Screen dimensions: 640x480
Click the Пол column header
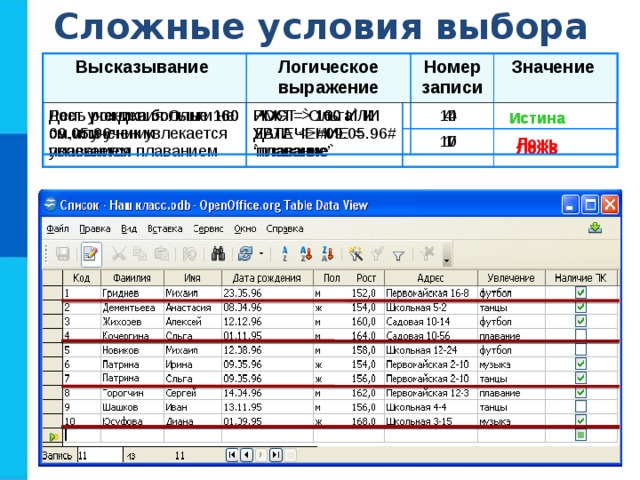pyautogui.click(x=331, y=278)
